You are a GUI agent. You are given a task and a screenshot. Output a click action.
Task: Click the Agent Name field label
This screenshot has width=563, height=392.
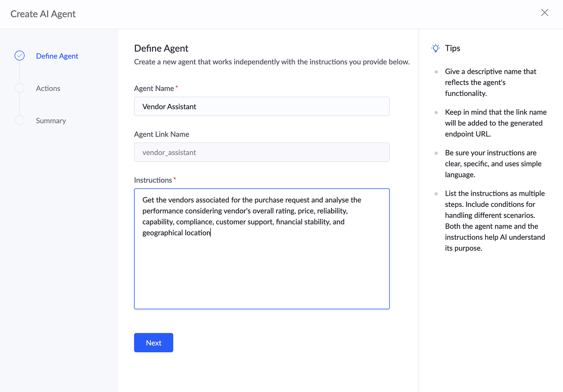point(154,88)
